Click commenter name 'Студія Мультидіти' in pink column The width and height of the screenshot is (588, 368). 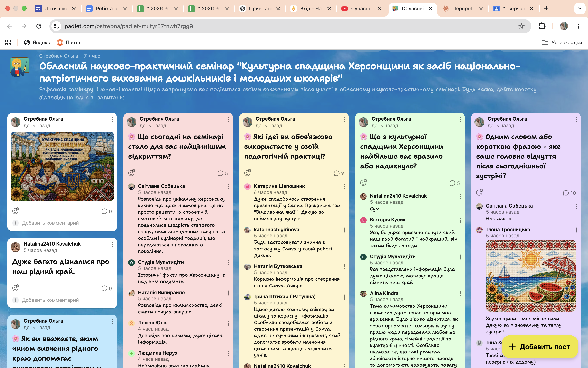[161, 262]
